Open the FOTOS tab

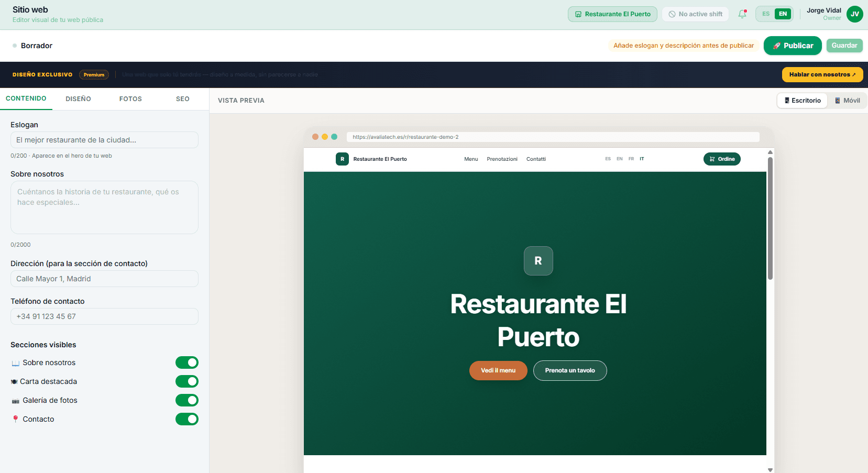click(130, 99)
